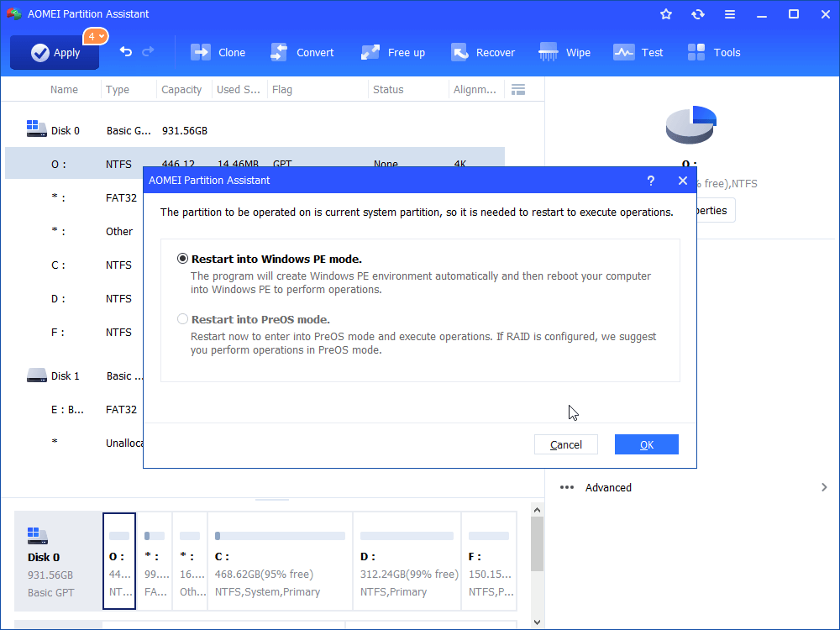The image size is (840, 630).
Task: Click the refresh icon in title bar
Action: (697, 14)
